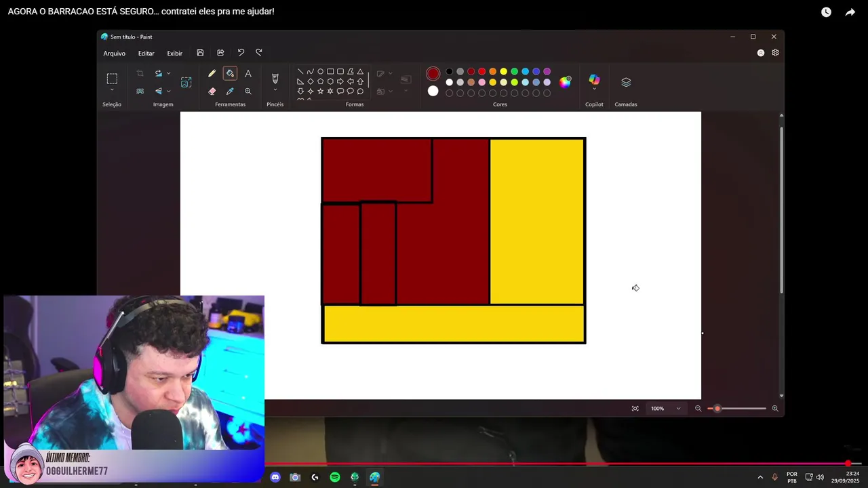Click the zoom out magnifier button
This screenshot has width=868, height=488.
[698, 409]
